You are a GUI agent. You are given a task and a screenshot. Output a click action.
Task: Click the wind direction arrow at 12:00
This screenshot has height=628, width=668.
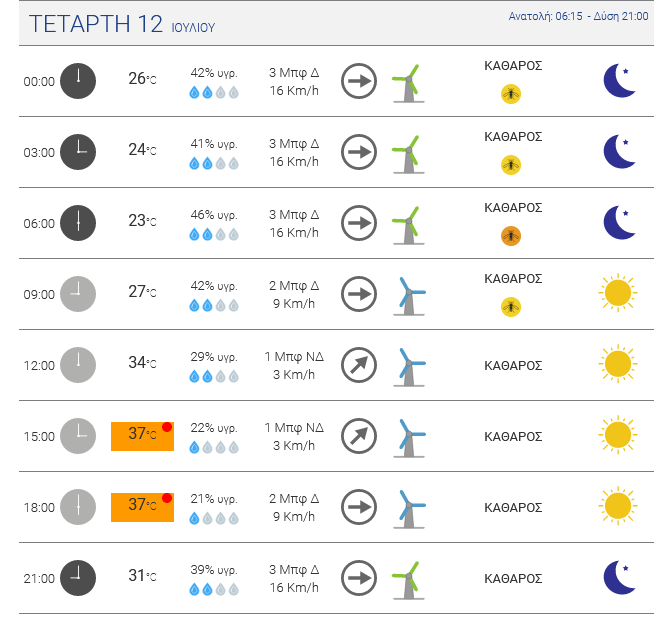(x=359, y=365)
